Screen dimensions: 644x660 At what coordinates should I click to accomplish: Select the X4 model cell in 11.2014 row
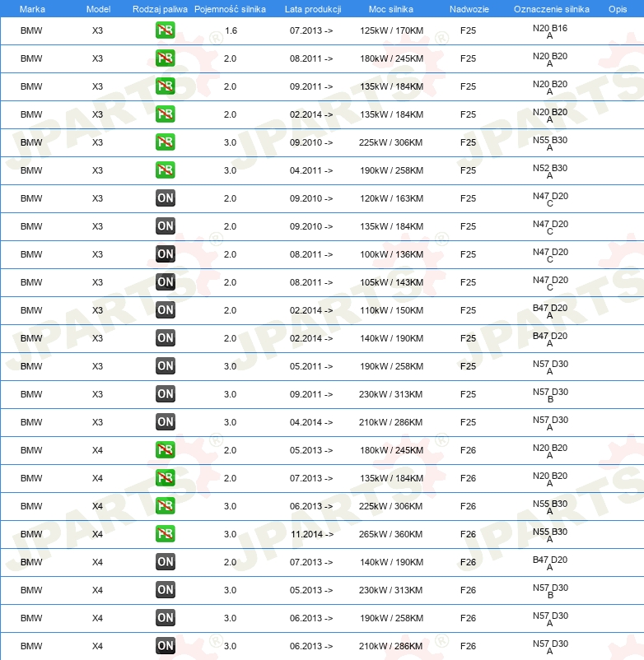[97, 535]
